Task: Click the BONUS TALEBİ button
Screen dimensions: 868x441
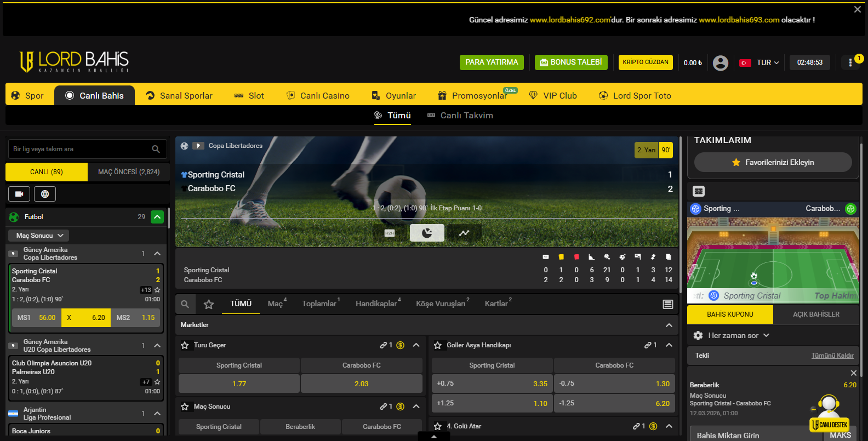Action: tap(571, 62)
